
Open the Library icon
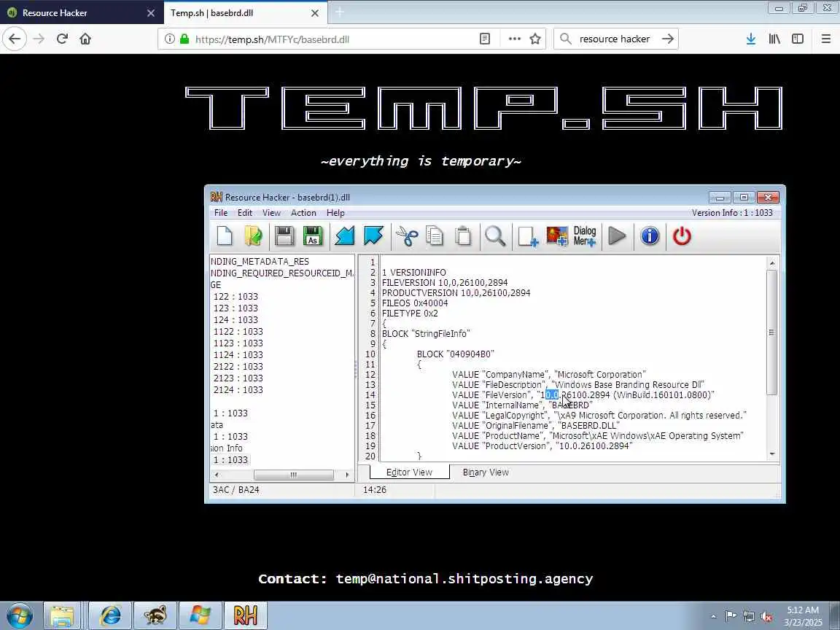pyautogui.click(x=774, y=39)
